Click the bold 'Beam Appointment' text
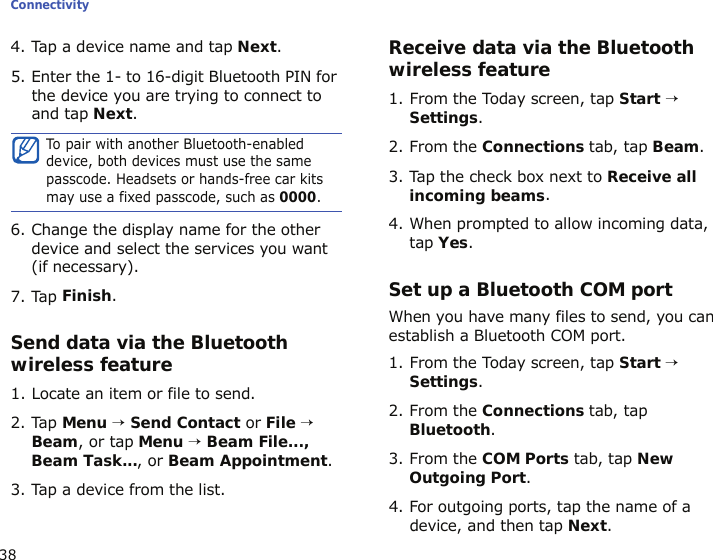Viewport: 713px width, 560px height. pyautogui.click(x=248, y=461)
